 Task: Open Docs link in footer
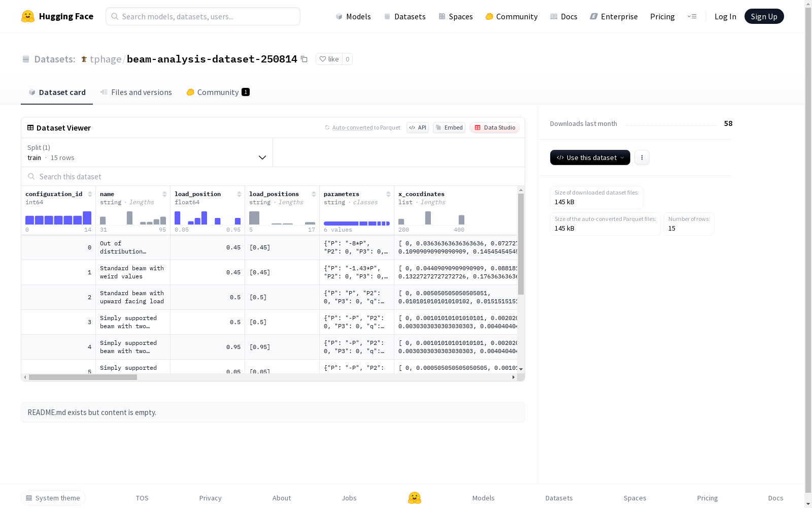[x=776, y=498]
